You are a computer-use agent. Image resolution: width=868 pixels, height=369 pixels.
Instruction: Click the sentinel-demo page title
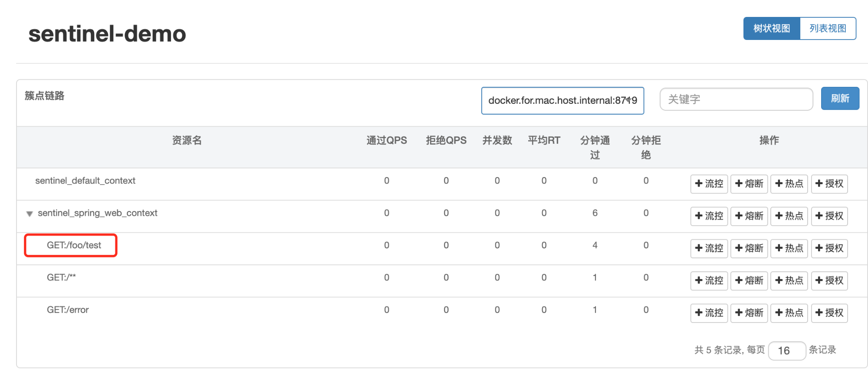pos(107,34)
